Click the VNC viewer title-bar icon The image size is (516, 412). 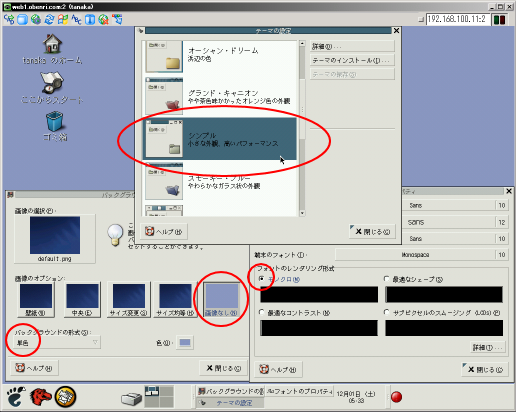pyautogui.click(x=7, y=6)
